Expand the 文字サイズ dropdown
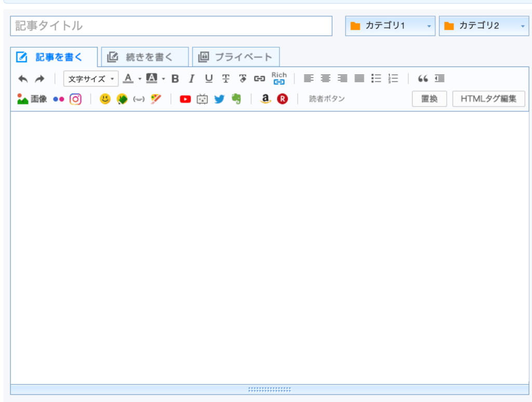 [91, 79]
